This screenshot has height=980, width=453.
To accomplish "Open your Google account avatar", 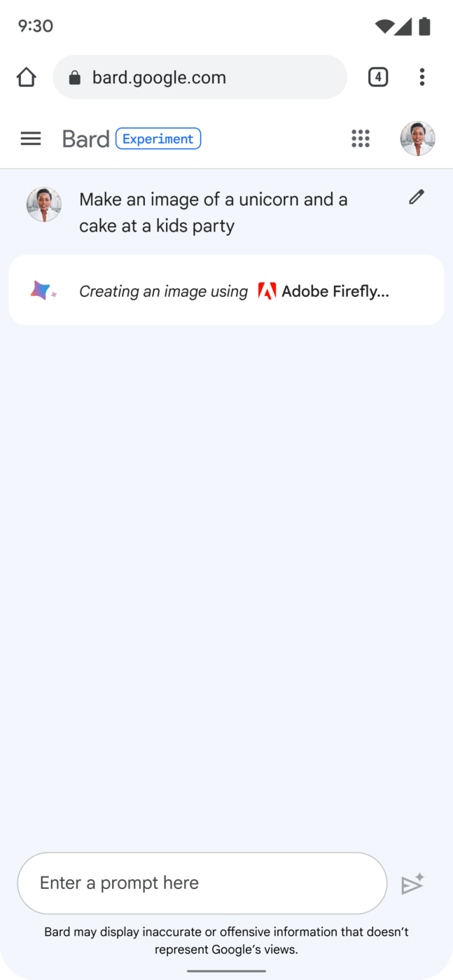I will (x=417, y=139).
